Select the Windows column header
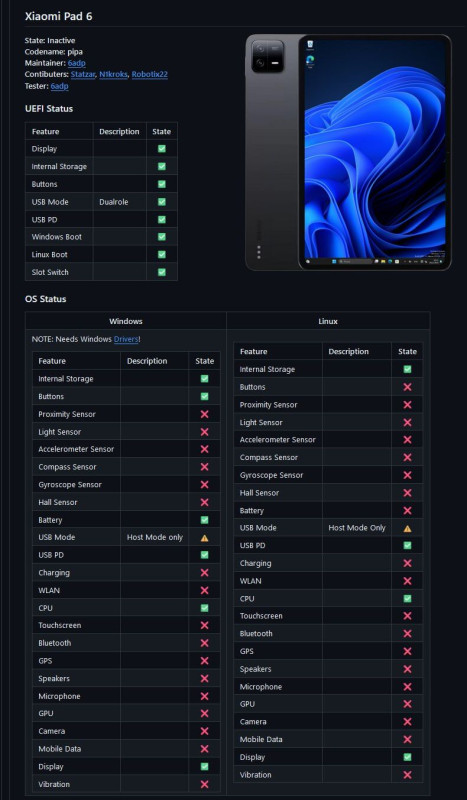 [x=126, y=321]
